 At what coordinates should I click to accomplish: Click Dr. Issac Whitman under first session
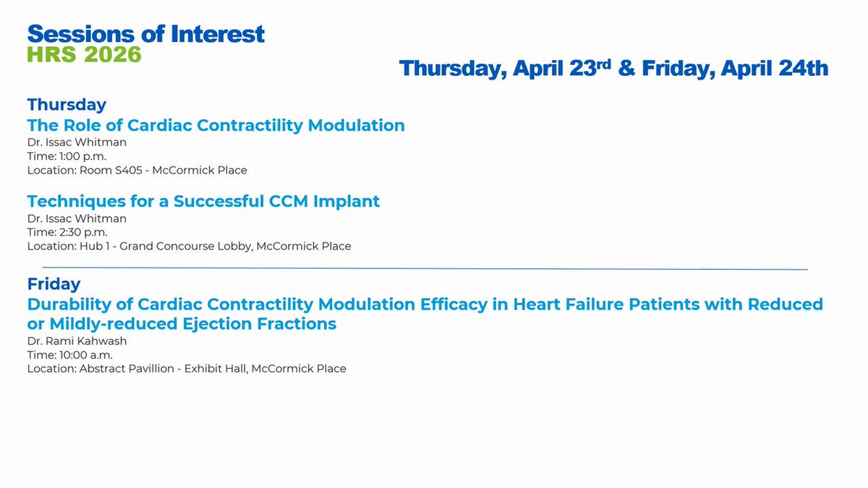click(77, 142)
